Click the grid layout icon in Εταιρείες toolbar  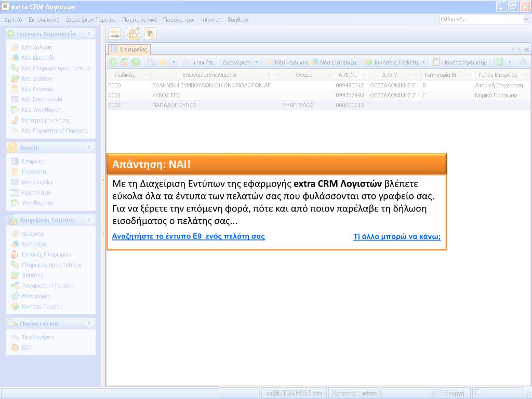(x=499, y=62)
